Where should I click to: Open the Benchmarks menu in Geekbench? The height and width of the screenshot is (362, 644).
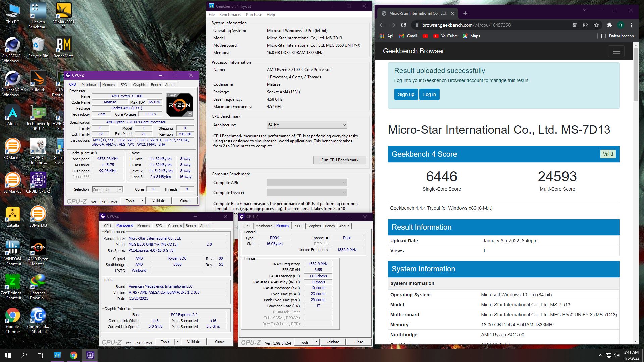point(230,15)
